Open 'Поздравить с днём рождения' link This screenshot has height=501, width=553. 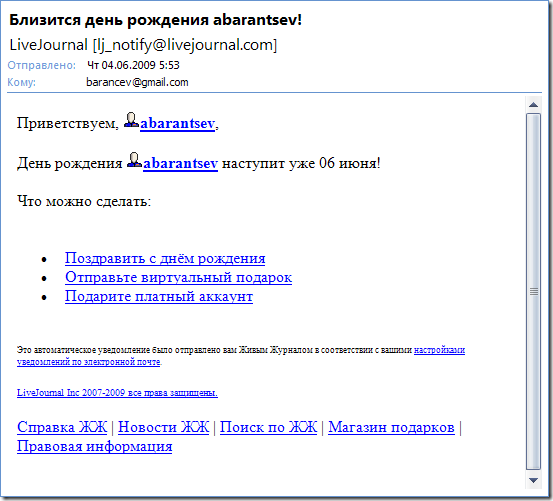[x=165, y=258]
